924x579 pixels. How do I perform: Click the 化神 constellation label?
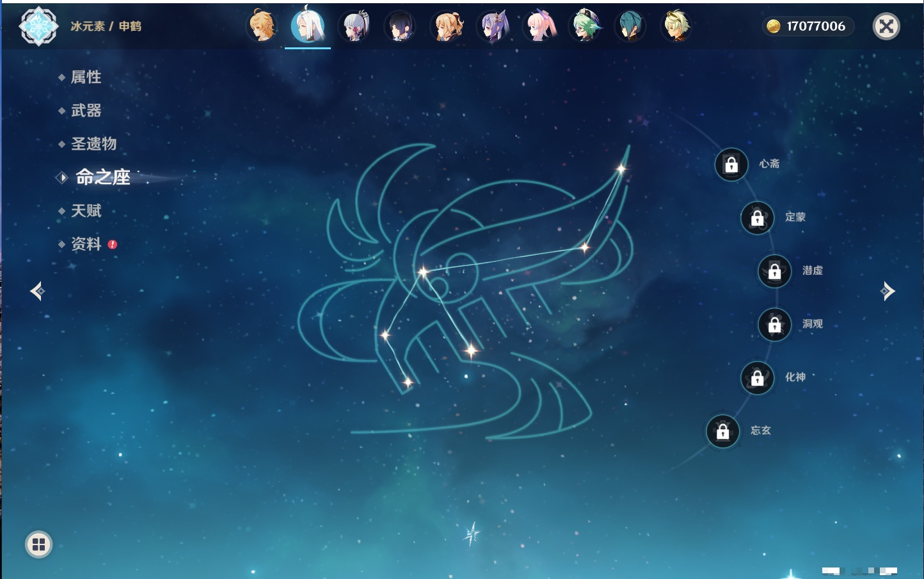[x=795, y=377]
